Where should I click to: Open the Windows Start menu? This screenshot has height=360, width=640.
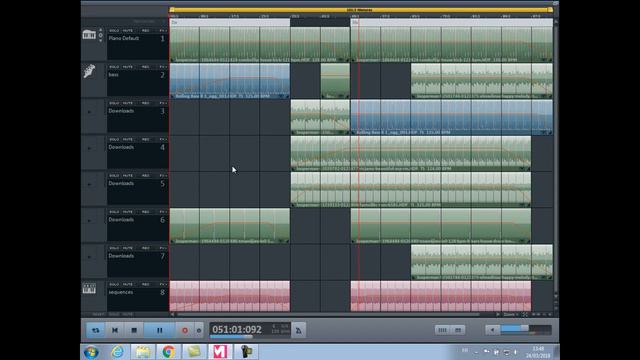tap(91, 352)
